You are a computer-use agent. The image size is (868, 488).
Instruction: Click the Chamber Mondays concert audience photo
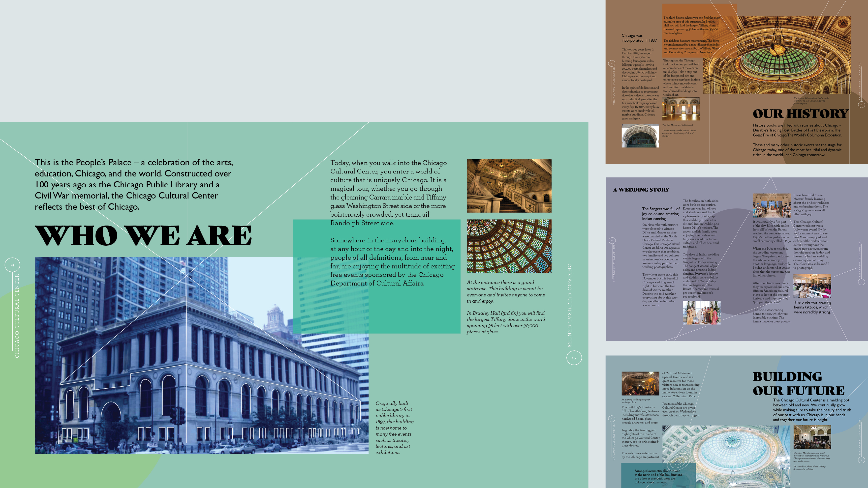[x=812, y=437]
